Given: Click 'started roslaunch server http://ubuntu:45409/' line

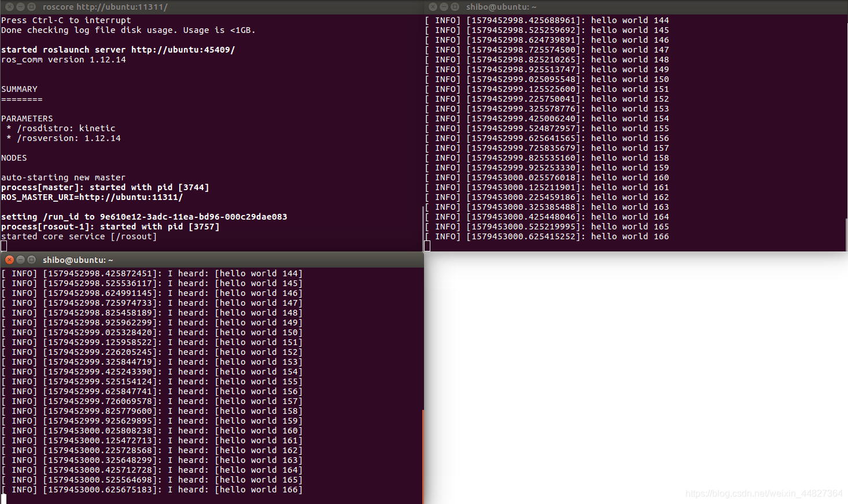Looking at the screenshot, I should click(118, 50).
